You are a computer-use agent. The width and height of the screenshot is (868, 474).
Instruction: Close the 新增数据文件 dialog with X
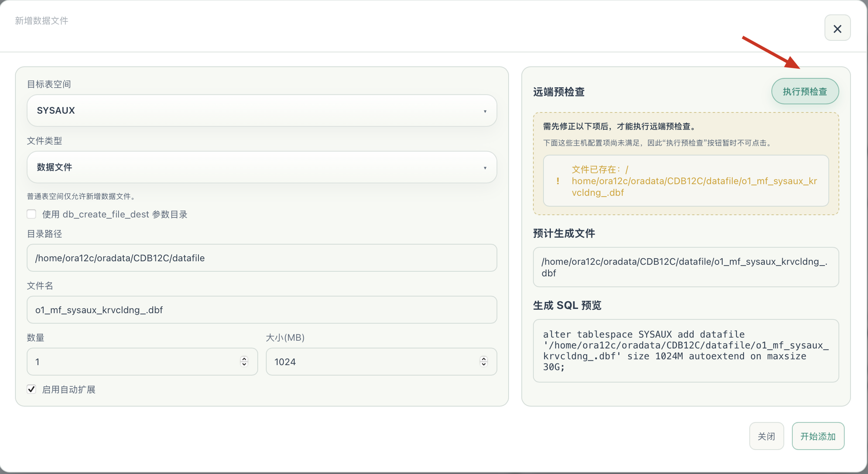point(837,28)
